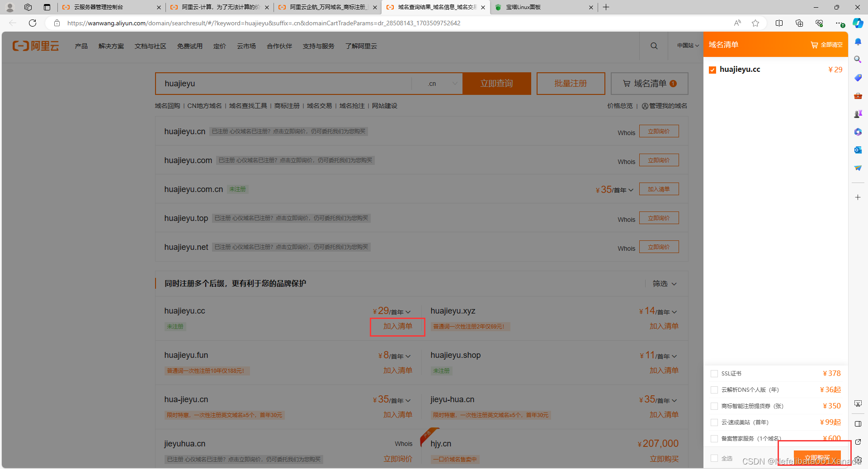Toggle the 全选 checkbox
This screenshot has height=469, width=868.
pyautogui.click(x=714, y=458)
